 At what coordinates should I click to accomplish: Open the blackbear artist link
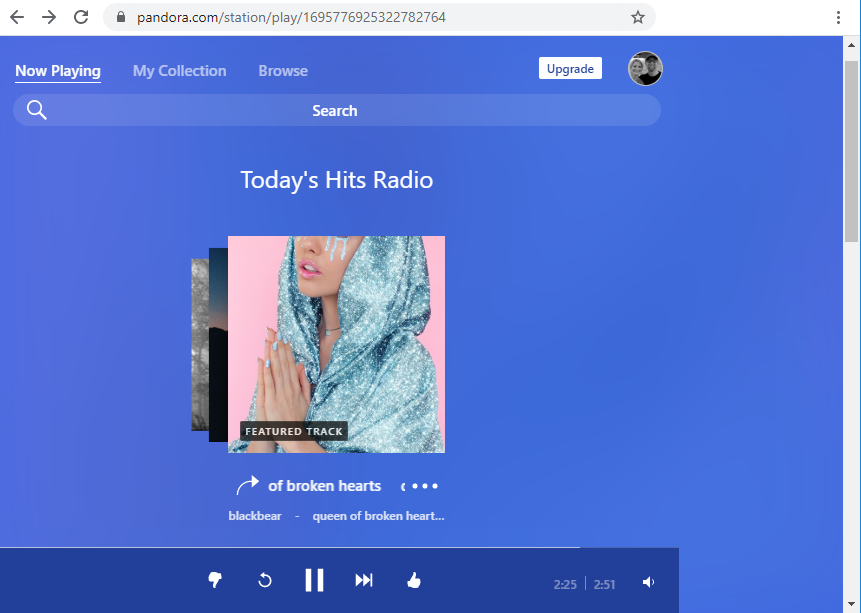pyautogui.click(x=255, y=516)
